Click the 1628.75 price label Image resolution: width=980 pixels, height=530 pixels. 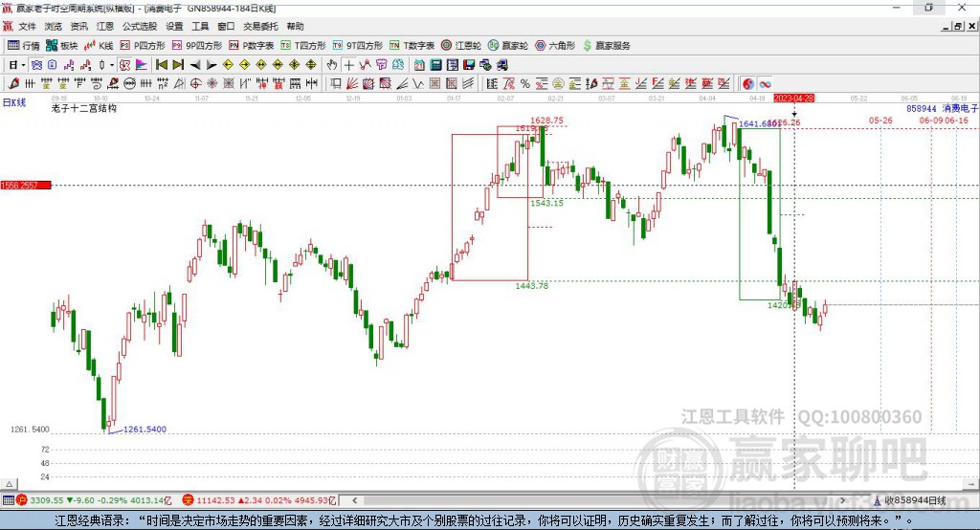(x=546, y=120)
